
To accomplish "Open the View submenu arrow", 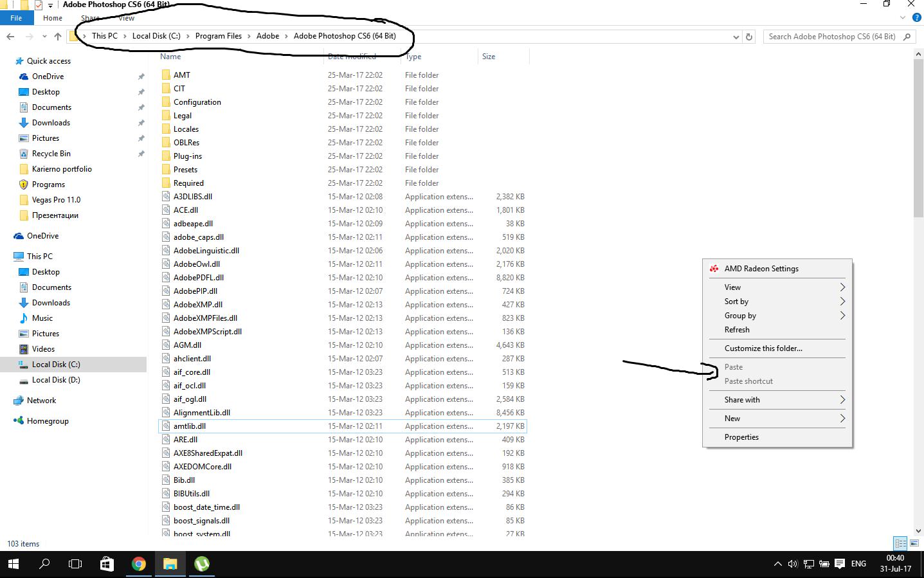I will coord(842,287).
